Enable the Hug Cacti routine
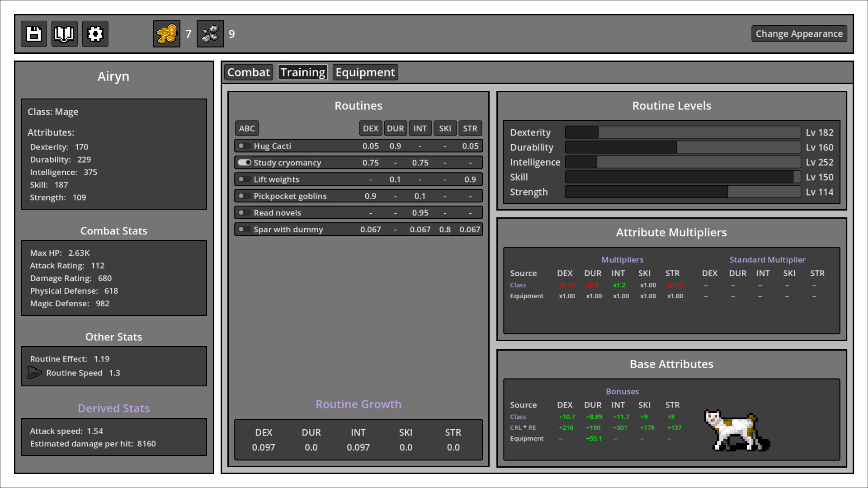The width and height of the screenshot is (868, 488). pyautogui.click(x=245, y=145)
